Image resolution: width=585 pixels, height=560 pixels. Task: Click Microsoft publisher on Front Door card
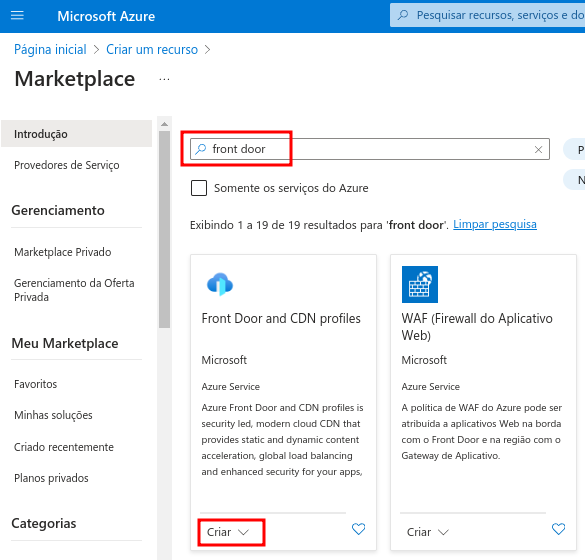pyautogui.click(x=224, y=360)
